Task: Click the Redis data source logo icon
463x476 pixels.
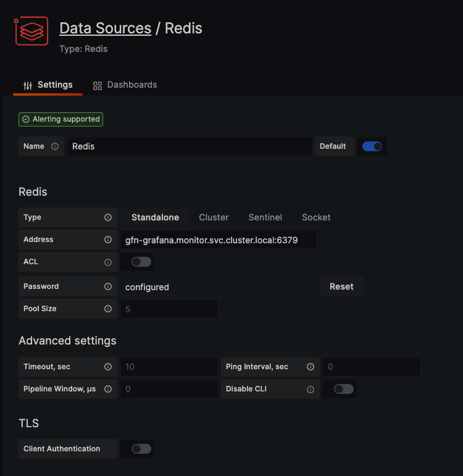Action: point(31,31)
